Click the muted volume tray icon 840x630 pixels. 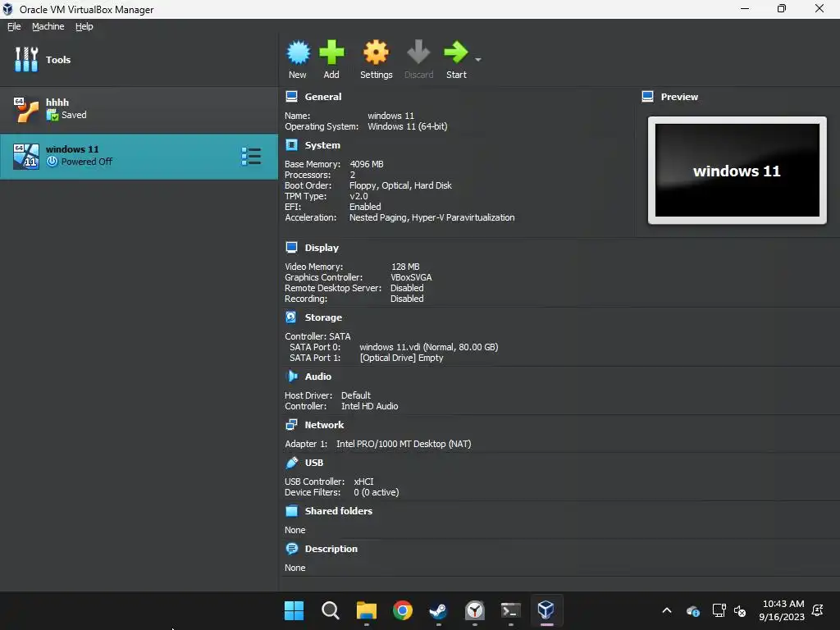tap(740, 610)
